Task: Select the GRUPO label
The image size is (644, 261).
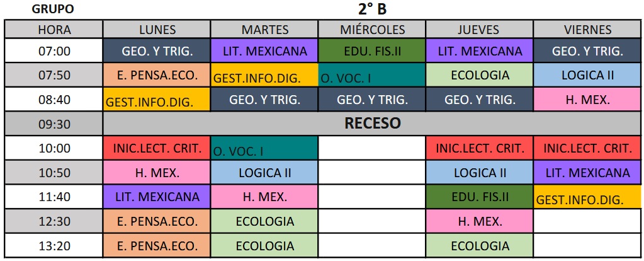Action: (x=53, y=9)
